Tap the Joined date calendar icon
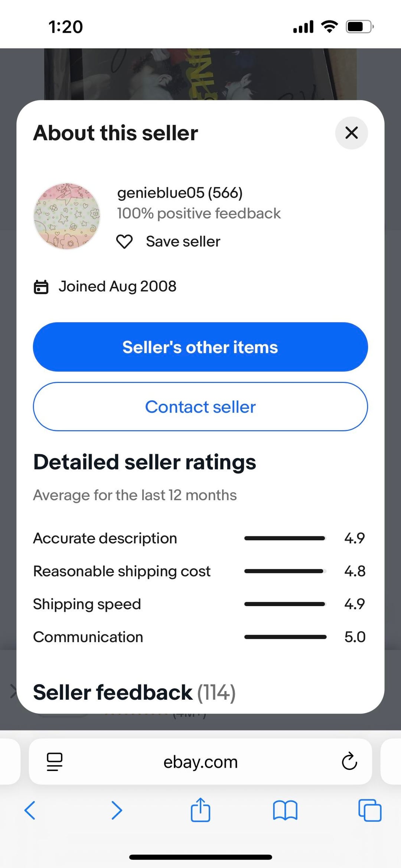 click(x=41, y=287)
